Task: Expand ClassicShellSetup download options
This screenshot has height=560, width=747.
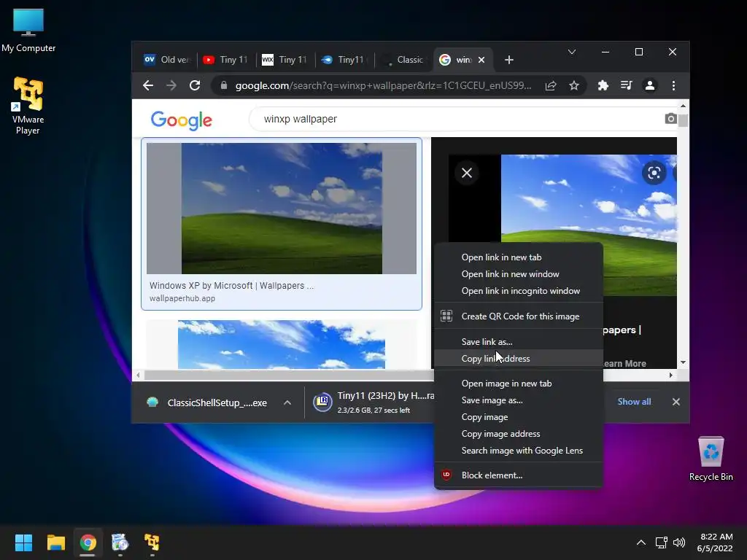Action: tap(287, 402)
